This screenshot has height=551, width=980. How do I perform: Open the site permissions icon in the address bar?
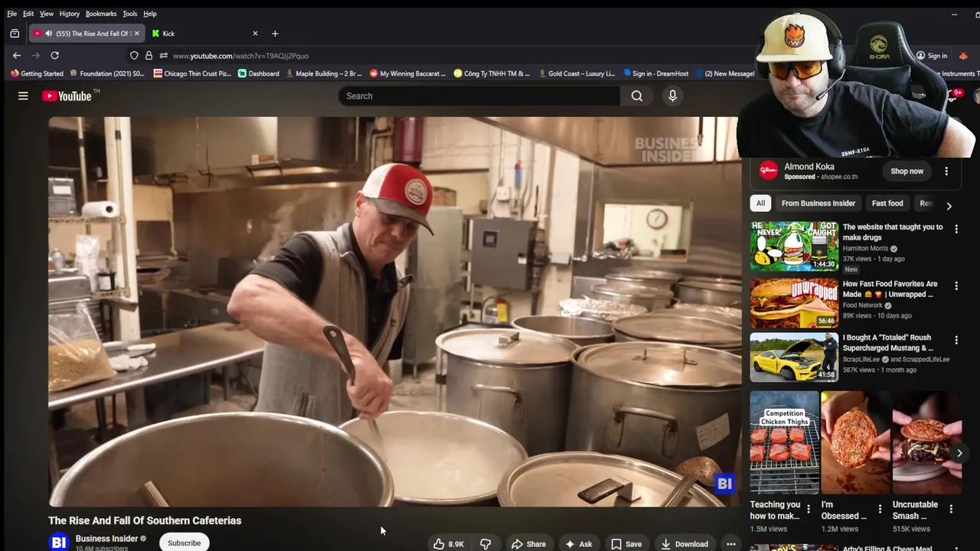pos(163,56)
